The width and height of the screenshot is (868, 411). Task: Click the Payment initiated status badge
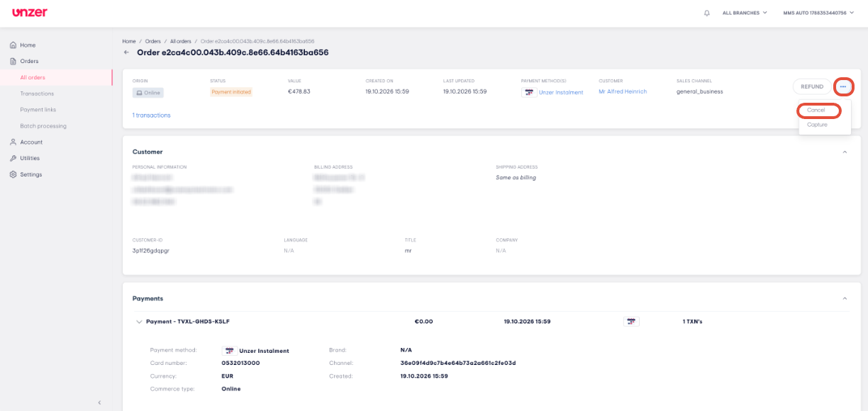(231, 92)
